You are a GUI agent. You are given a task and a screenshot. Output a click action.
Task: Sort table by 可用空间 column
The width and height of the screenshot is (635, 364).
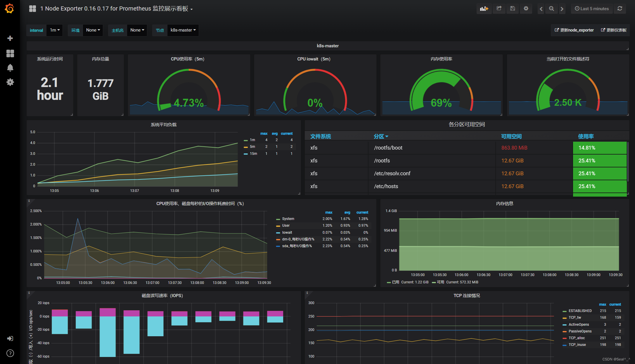[x=511, y=136]
